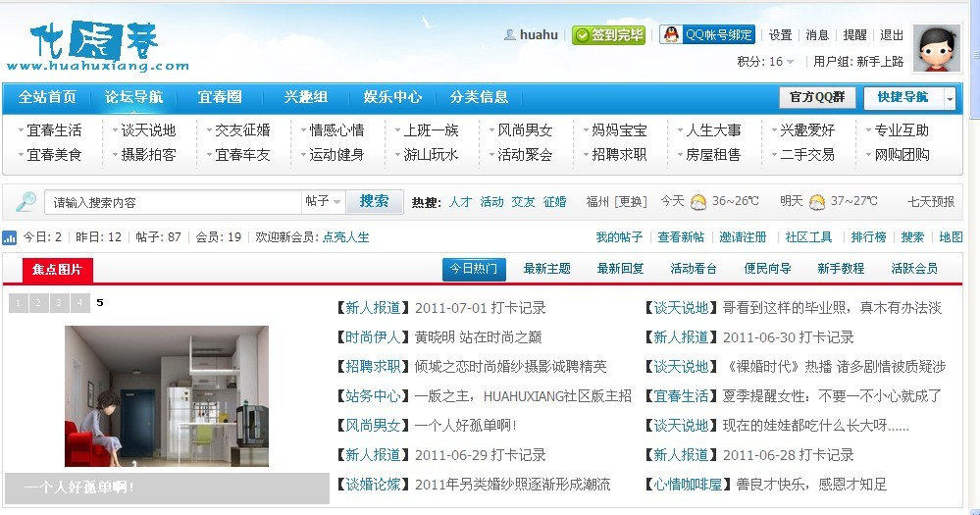Click the green 签到完毕 check-in button

click(608, 35)
